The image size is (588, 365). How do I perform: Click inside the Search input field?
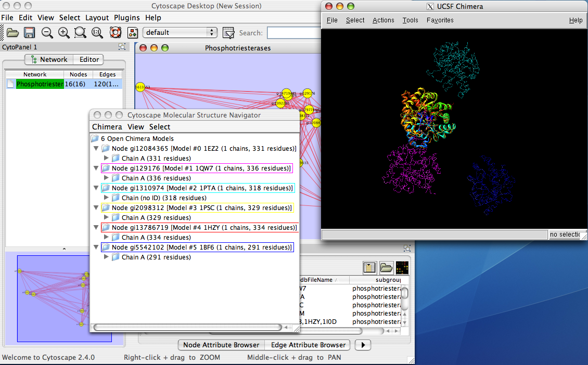[292, 33]
